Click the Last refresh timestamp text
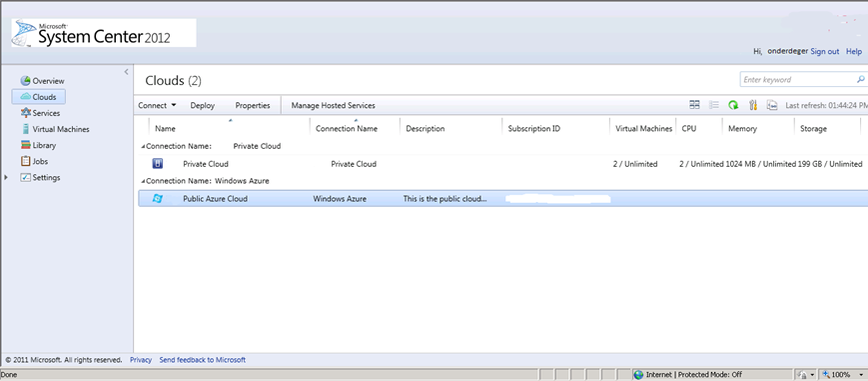 click(x=826, y=105)
